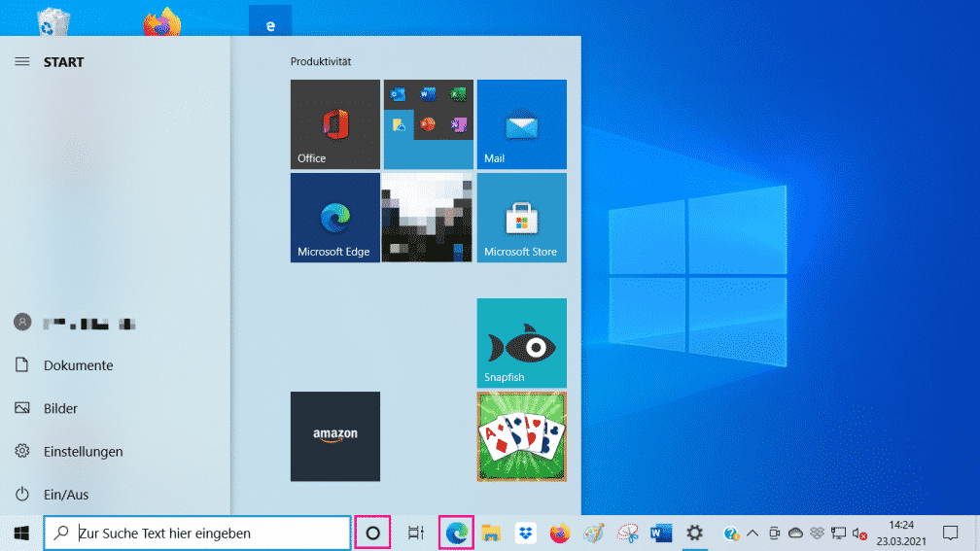Open the Office tile
980x551 pixels.
(x=334, y=124)
